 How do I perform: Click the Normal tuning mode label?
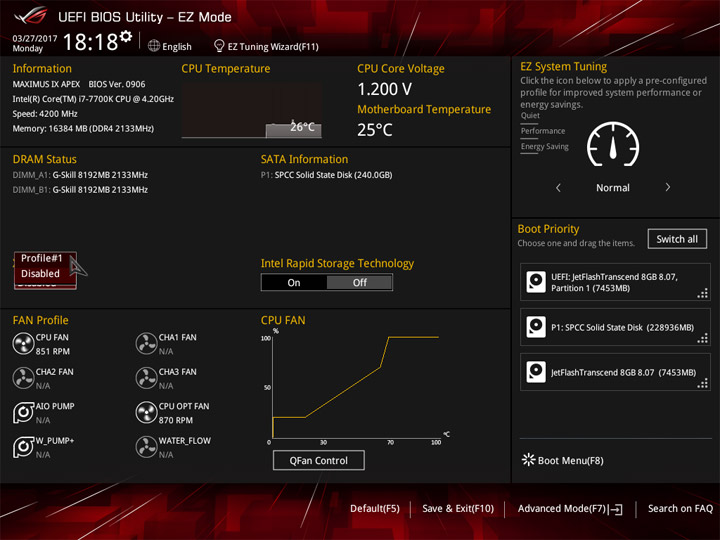point(613,187)
